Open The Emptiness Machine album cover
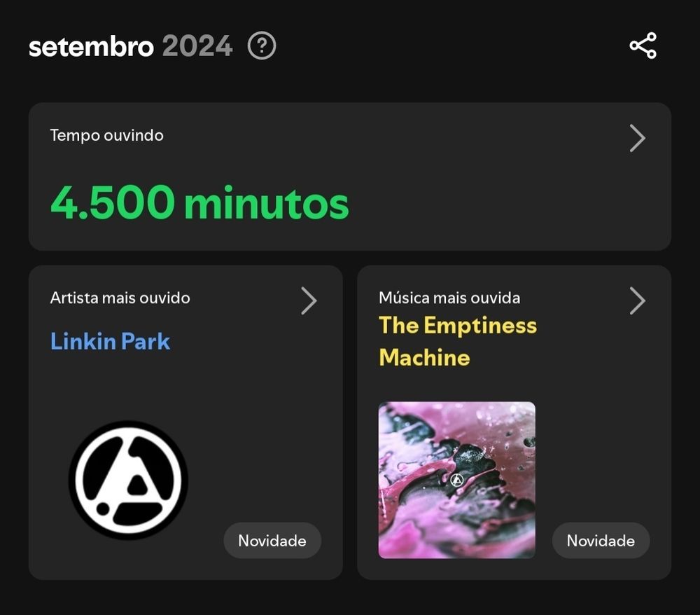This screenshot has height=615, width=700. [456, 480]
